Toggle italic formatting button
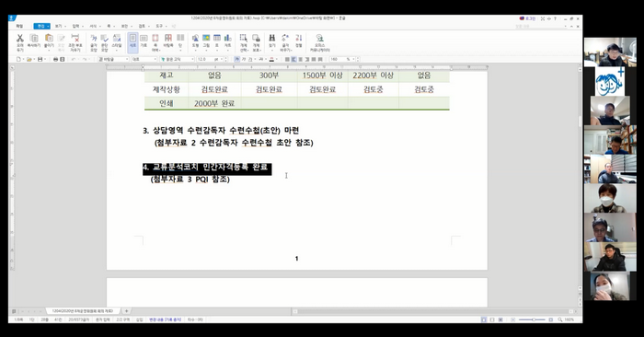644x337 pixels. (243, 59)
